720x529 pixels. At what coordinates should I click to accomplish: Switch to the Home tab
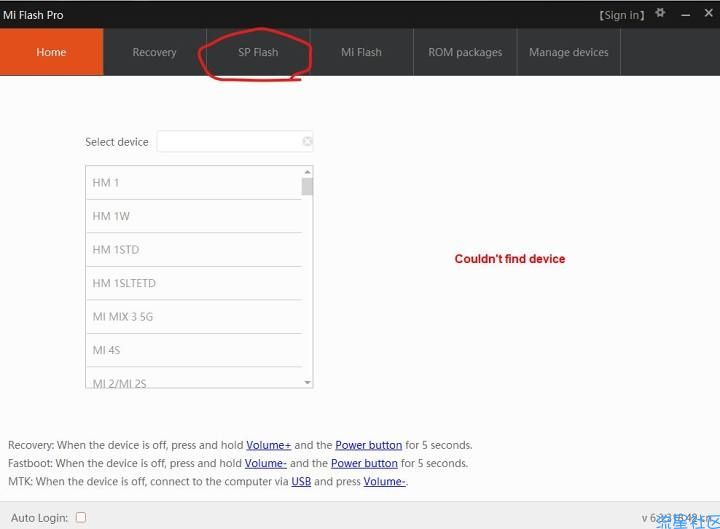pyautogui.click(x=51, y=52)
